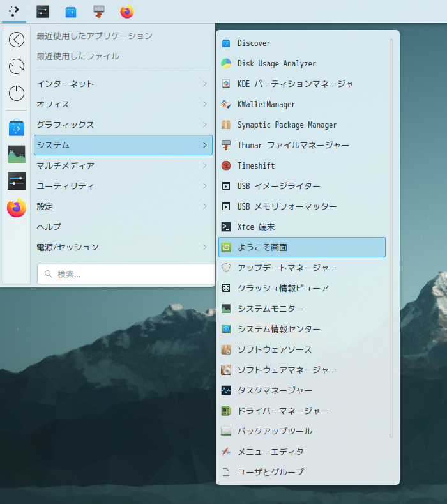Open Discover favorite in the menu sidebar

point(17,127)
